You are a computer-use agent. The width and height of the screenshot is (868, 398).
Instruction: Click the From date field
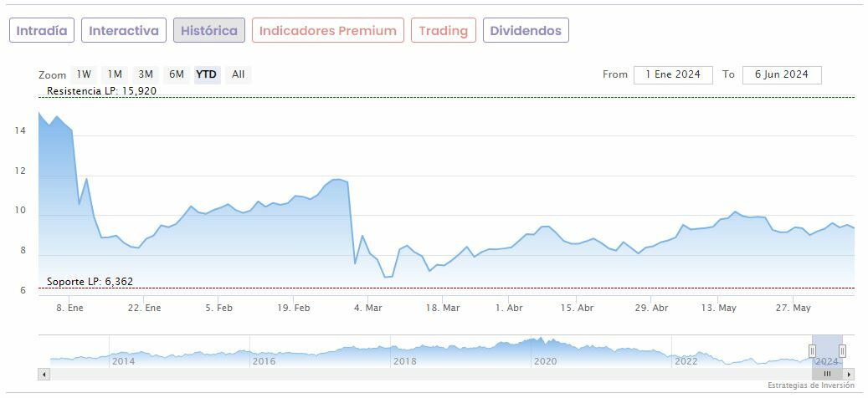pos(673,74)
